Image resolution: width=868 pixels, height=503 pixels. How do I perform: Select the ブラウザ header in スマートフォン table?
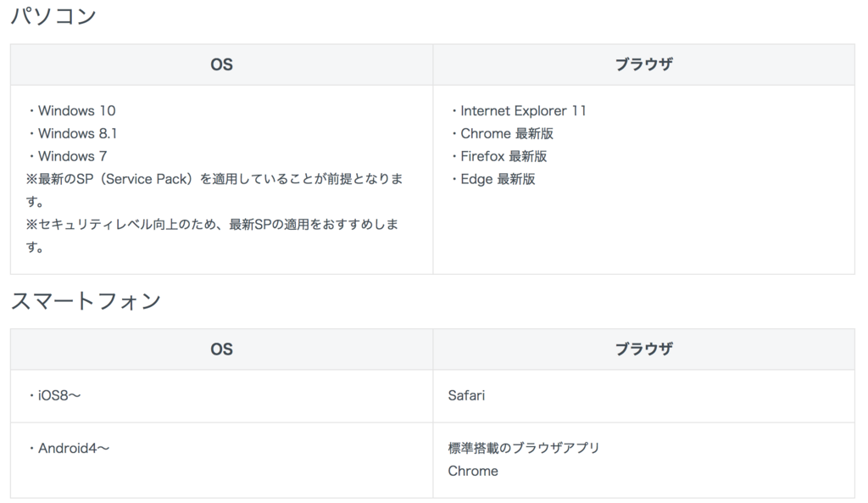pyautogui.click(x=644, y=349)
